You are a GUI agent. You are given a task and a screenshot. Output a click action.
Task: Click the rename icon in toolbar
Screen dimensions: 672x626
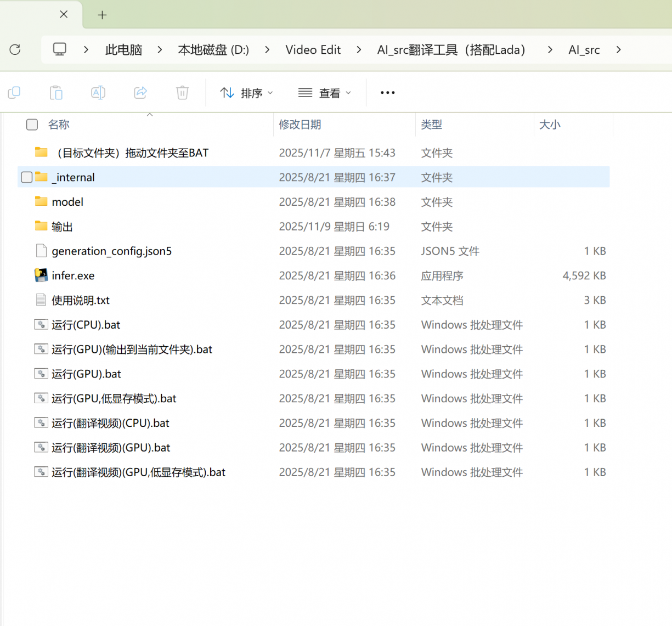point(98,93)
